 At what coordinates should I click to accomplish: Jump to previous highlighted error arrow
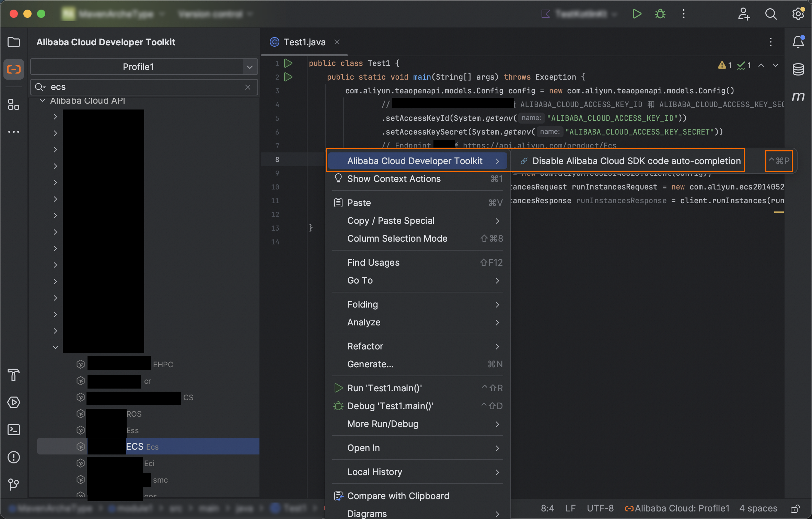tap(761, 65)
